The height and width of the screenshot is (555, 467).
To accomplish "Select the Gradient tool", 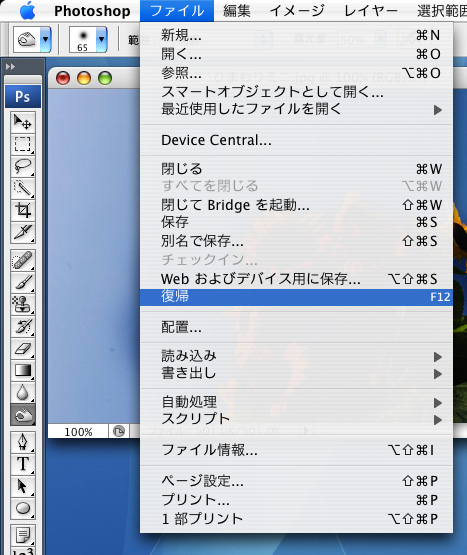I will 23,371.
